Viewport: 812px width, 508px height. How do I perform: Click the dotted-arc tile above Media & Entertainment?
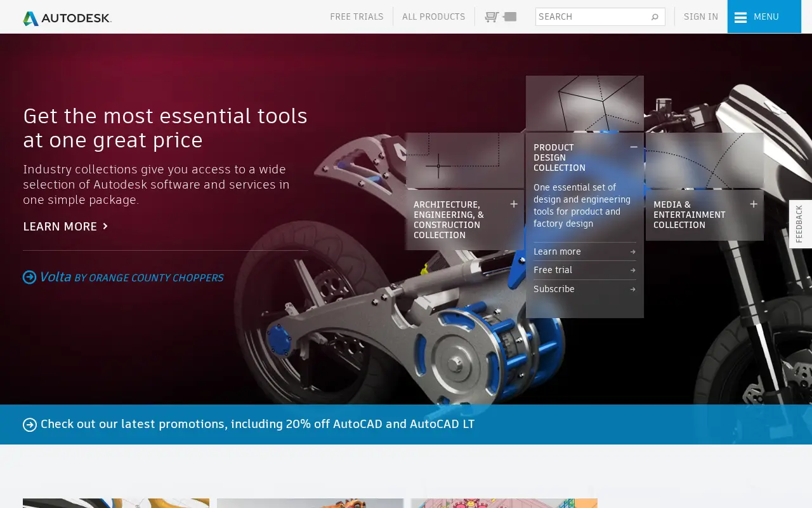pos(705,160)
